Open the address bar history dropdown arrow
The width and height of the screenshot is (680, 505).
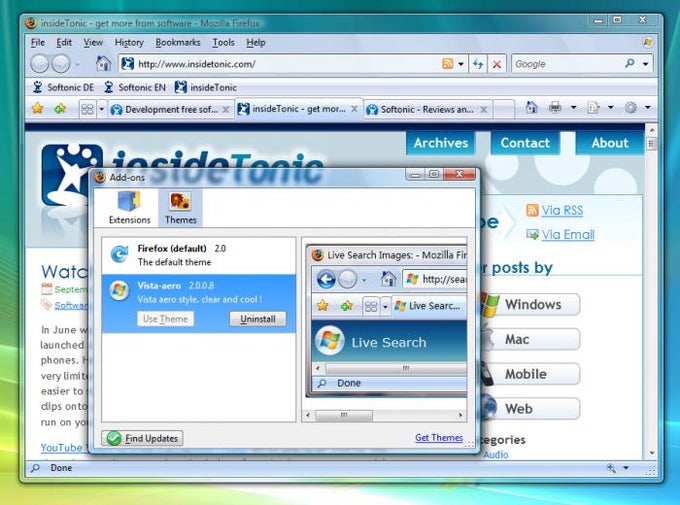tap(461, 64)
